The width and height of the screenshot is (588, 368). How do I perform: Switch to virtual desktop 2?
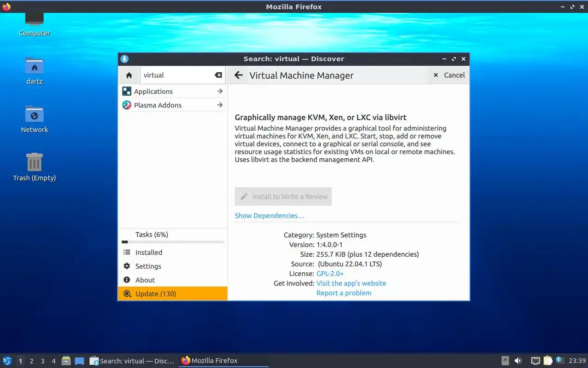[31, 361]
